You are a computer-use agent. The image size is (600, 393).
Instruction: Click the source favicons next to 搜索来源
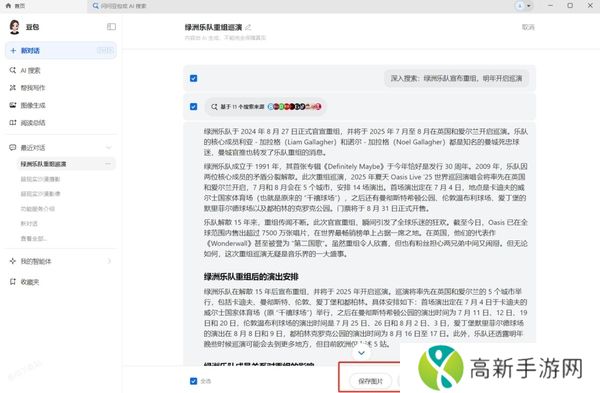coord(294,107)
